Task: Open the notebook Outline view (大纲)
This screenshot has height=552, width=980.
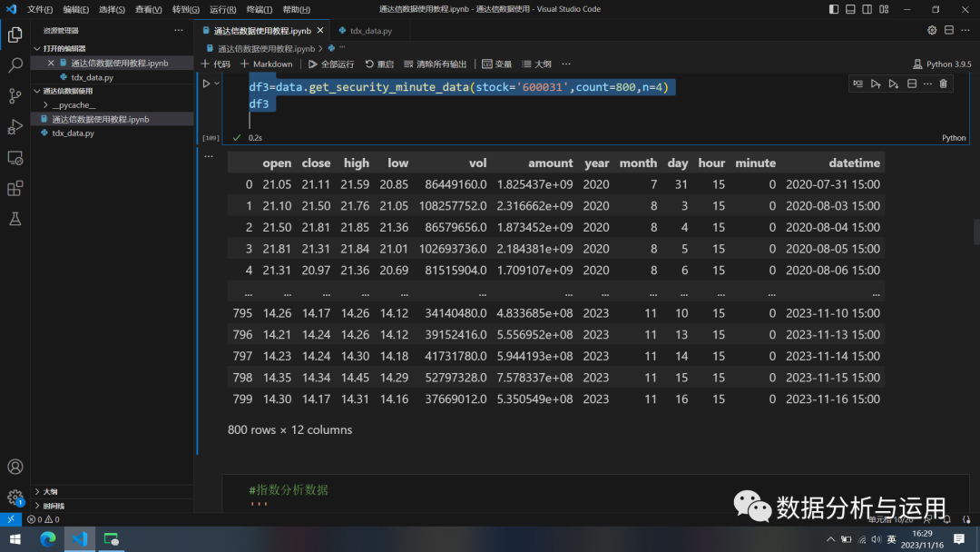Action: click(535, 64)
